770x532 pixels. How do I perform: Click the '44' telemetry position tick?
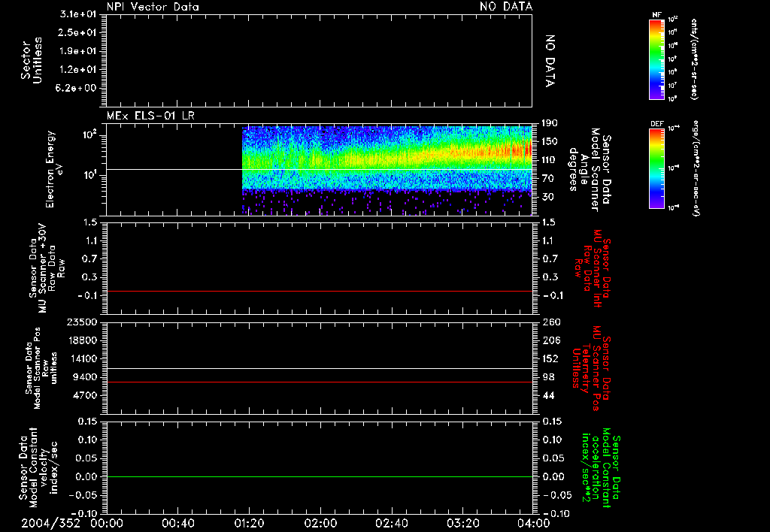click(548, 395)
